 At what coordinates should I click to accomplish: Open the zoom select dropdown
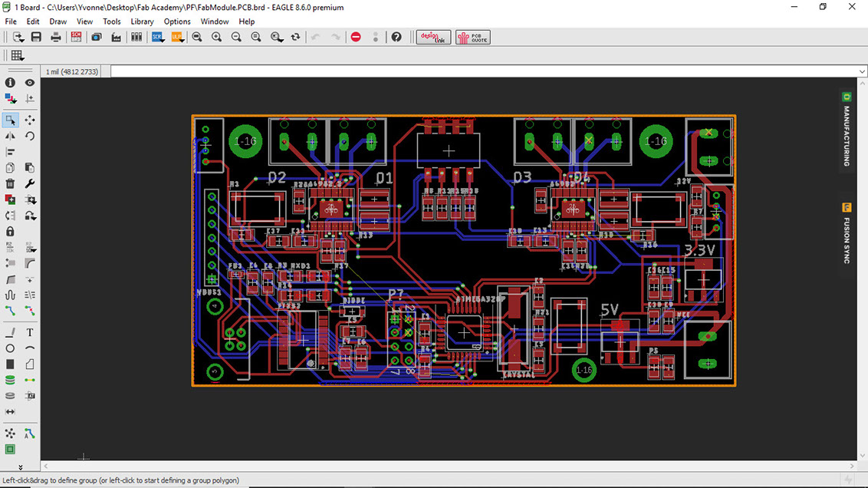pos(276,37)
